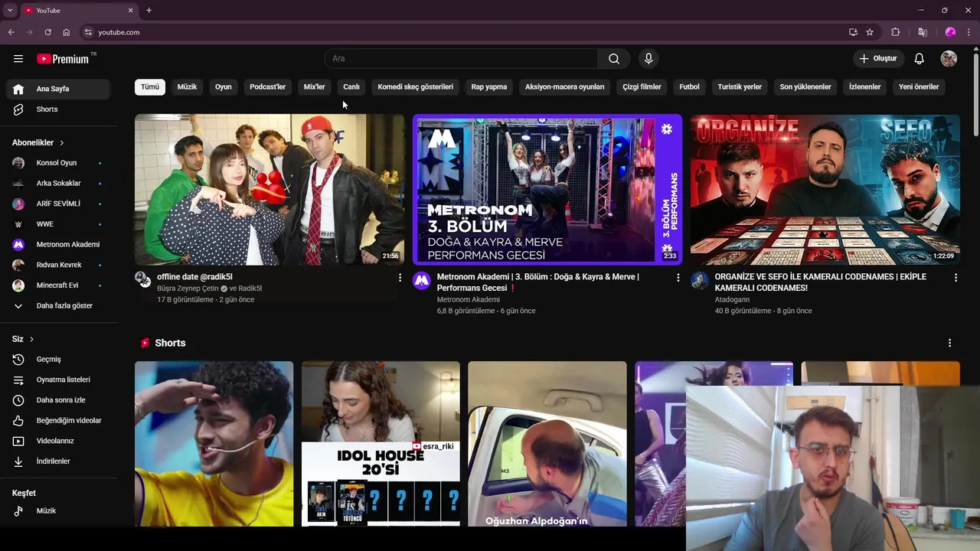
Task: Open the Abonelikler section chevron
Action: tap(61, 143)
